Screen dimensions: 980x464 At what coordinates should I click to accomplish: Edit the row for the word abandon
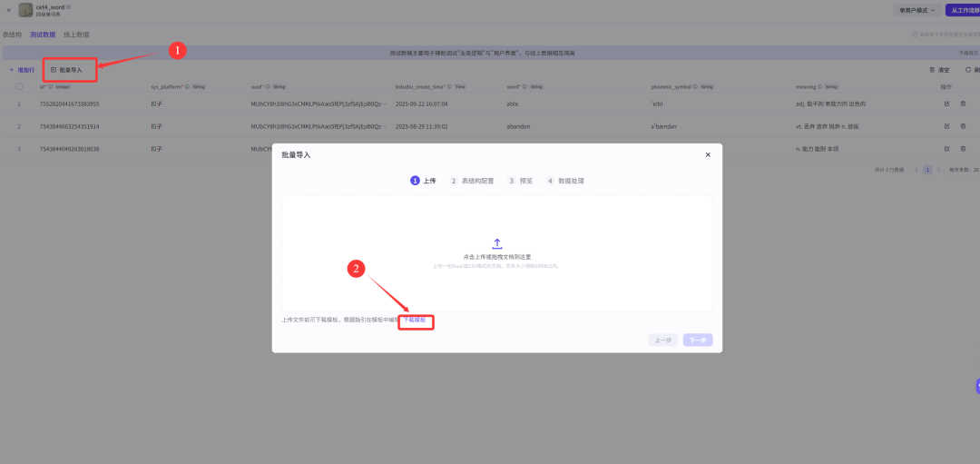click(946, 126)
